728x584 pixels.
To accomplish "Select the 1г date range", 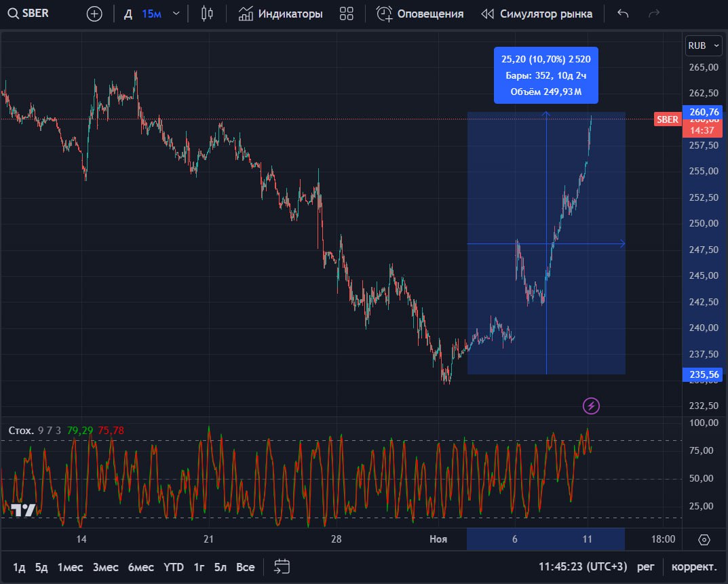I will tap(199, 567).
